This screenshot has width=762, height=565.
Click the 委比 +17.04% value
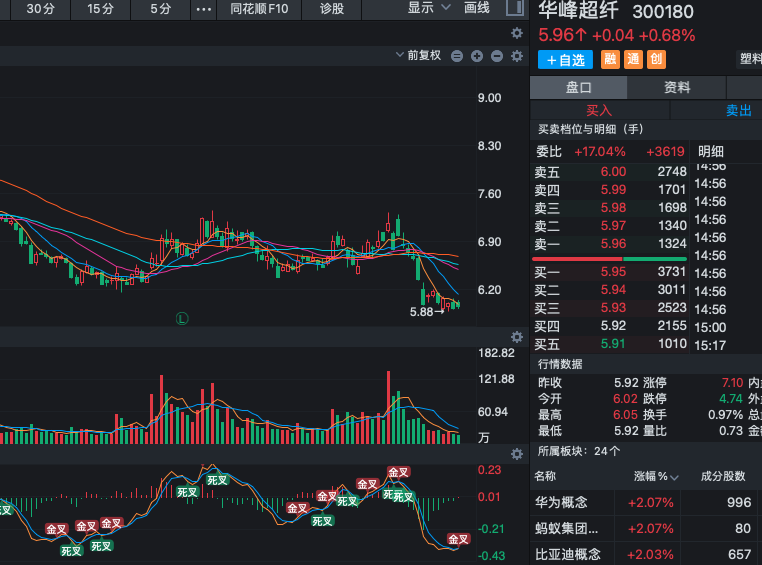[600, 152]
